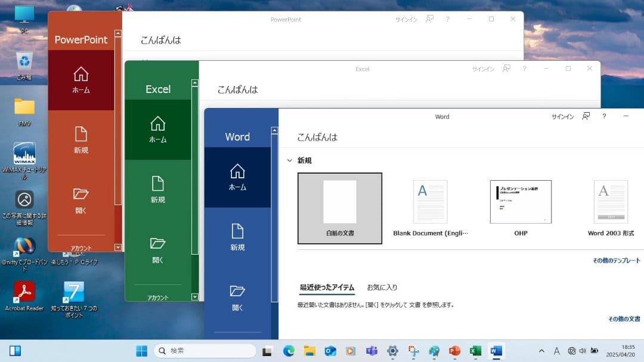Open Microsoft Teams from the taskbar
Viewport: 644px width, 362px height.
[371, 351]
